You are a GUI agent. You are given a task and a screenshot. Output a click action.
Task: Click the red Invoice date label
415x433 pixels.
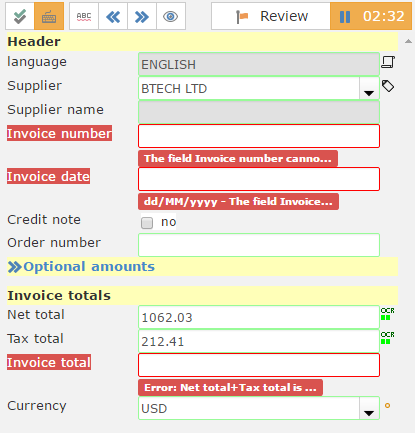point(48,176)
